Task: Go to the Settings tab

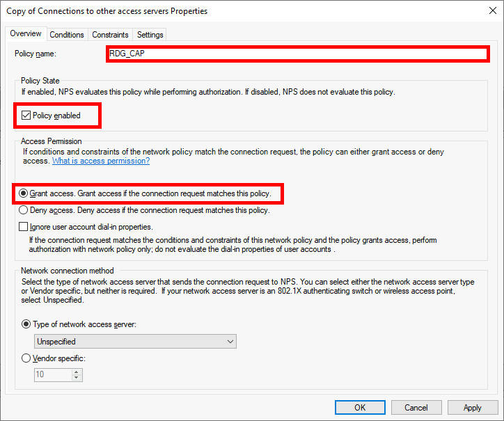Action: point(150,35)
